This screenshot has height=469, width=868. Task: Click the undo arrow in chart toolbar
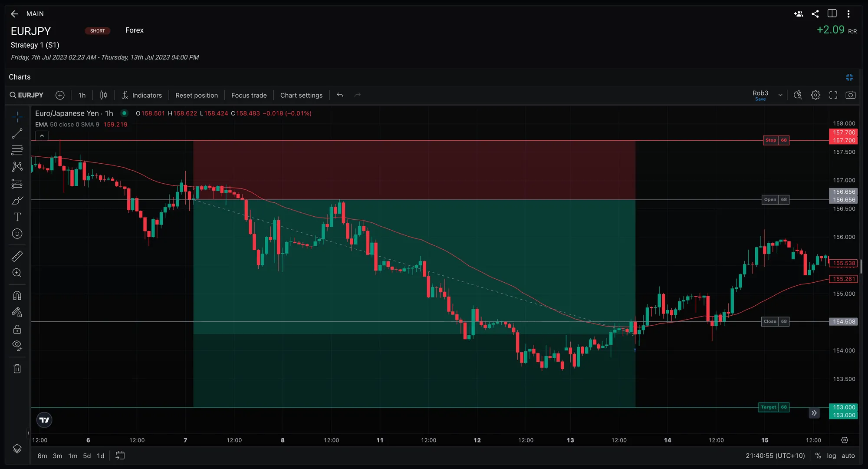click(x=340, y=95)
